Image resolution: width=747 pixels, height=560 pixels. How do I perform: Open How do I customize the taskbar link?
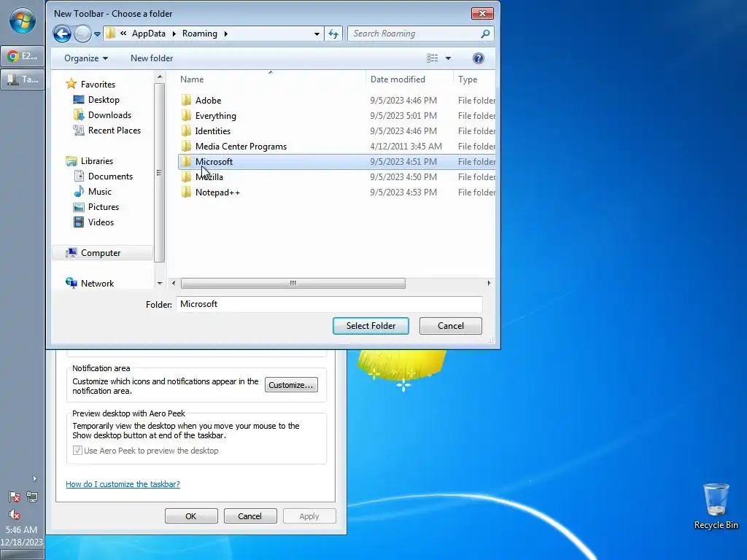(x=123, y=484)
